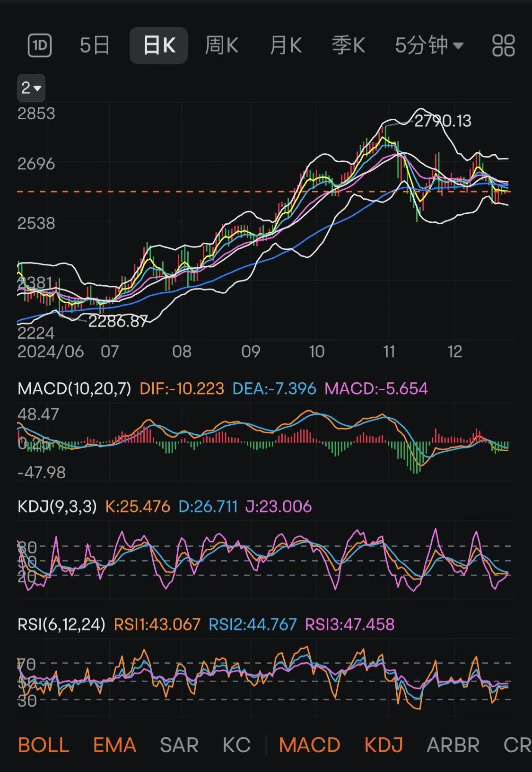
Task: Open the four-square grid layout icon
Action: [504, 45]
